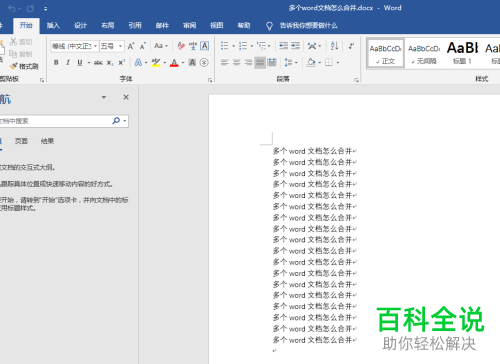The width and height of the screenshot is (500, 364).
Task: Open the highlight color dropdown arrow
Action: [x=165, y=62]
